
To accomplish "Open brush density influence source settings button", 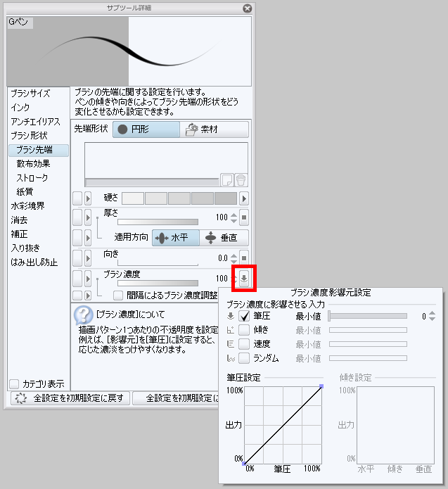I will 244,278.
